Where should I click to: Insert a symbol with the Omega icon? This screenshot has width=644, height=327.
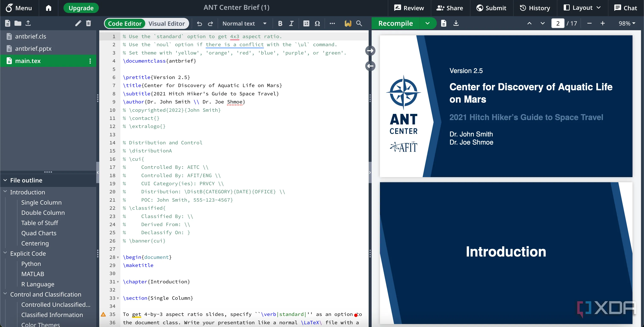click(x=317, y=23)
